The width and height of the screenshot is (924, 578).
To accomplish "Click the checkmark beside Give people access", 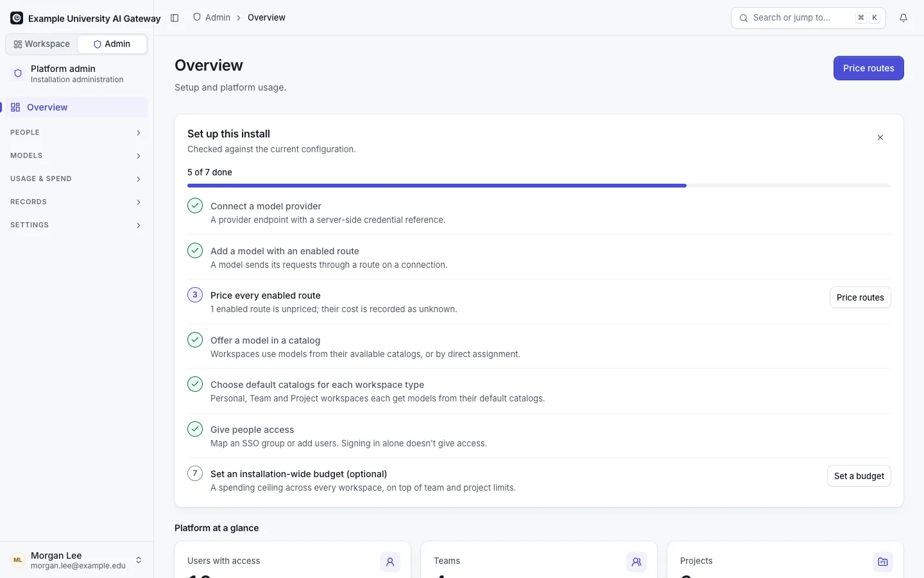I will pyautogui.click(x=195, y=429).
